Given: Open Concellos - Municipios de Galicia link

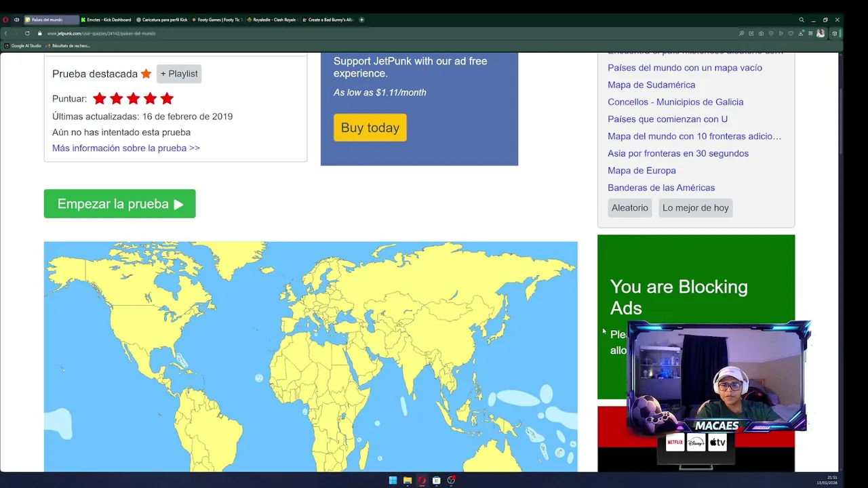Looking at the screenshot, I should click(x=675, y=102).
